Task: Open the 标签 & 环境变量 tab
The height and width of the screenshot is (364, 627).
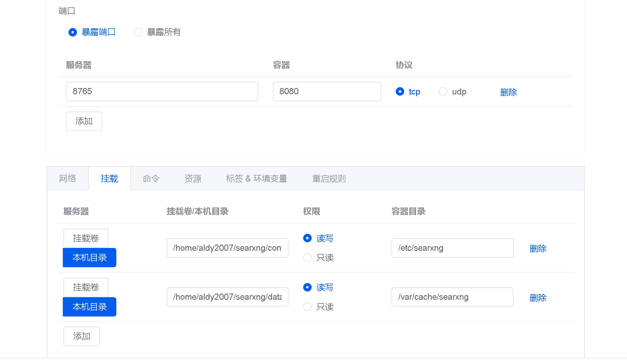Action: click(256, 178)
